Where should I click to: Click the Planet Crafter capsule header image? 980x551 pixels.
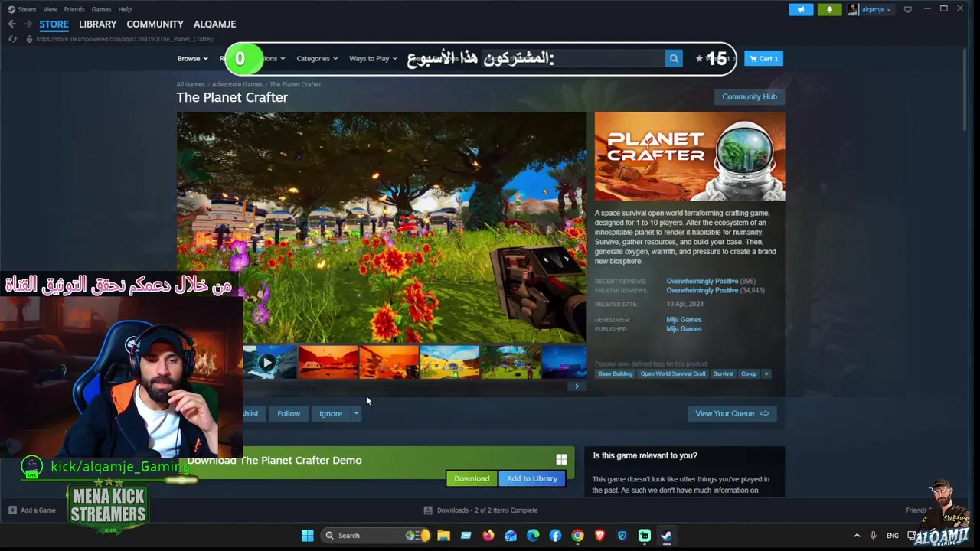[x=690, y=157]
